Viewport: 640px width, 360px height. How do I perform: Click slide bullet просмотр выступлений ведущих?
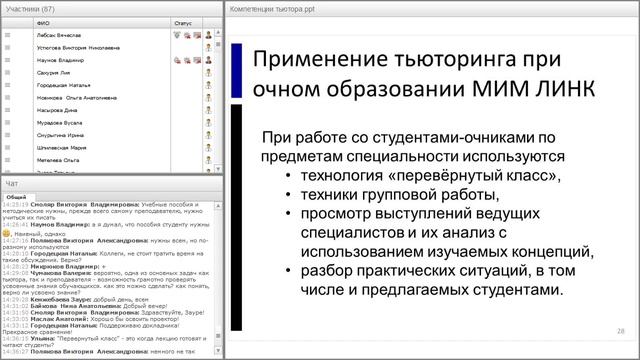coord(447,233)
